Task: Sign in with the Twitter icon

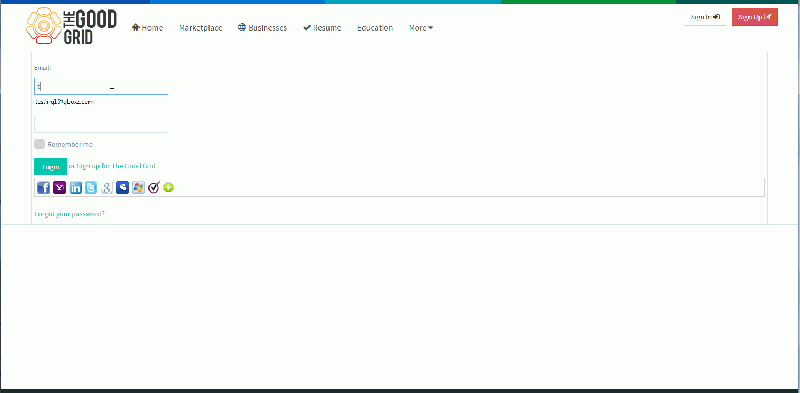Action: click(x=91, y=188)
